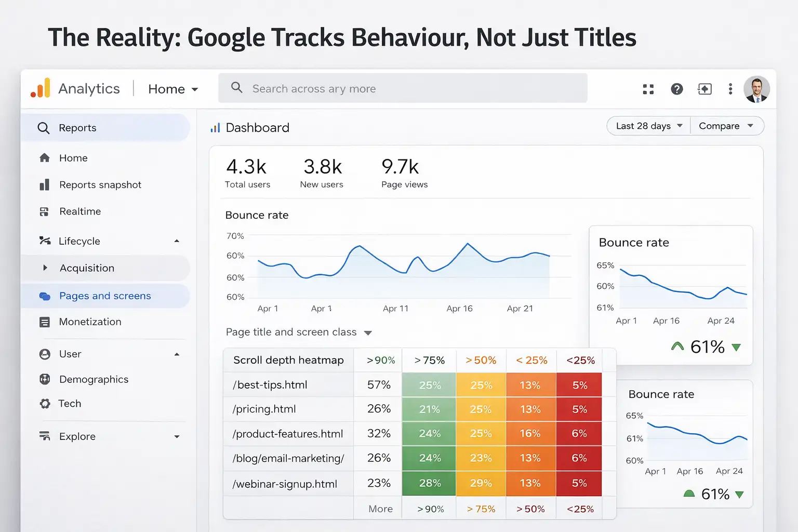Select the Demographics icon

click(x=45, y=379)
